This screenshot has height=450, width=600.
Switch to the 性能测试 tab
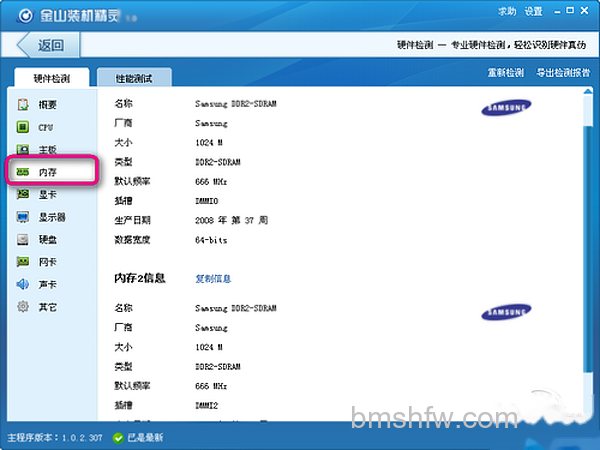(134, 78)
